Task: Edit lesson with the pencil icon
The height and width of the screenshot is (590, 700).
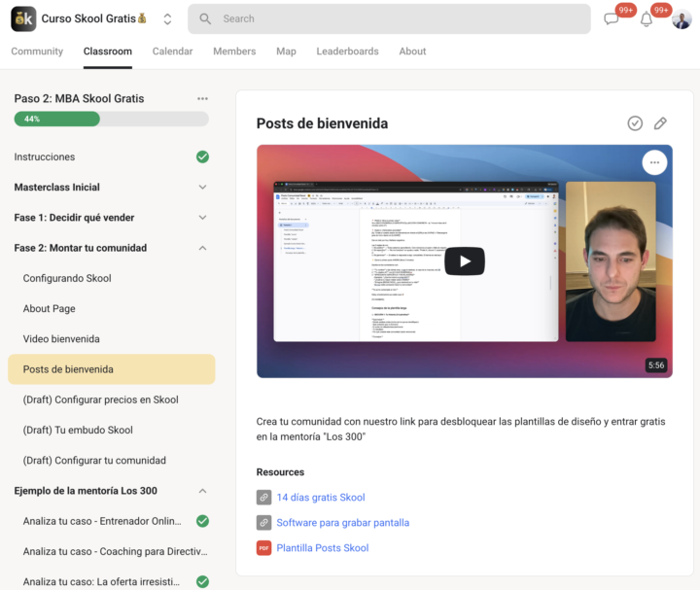Action: 660,123
